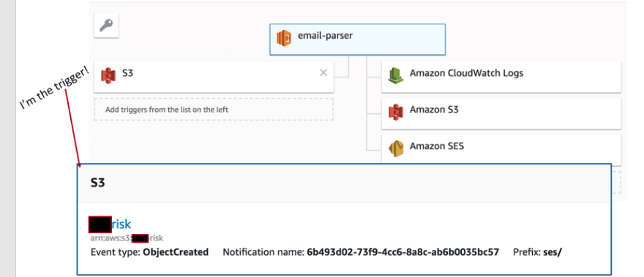The width and height of the screenshot is (644, 277).
Task: Select the Amazon SES resource label
Action: [437, 146]
